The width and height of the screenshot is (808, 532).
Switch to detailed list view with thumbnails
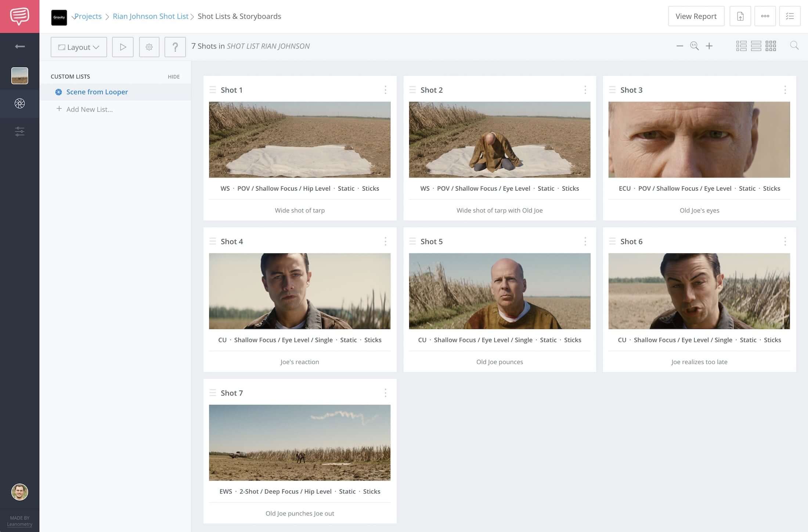click(x=741, y=46)
